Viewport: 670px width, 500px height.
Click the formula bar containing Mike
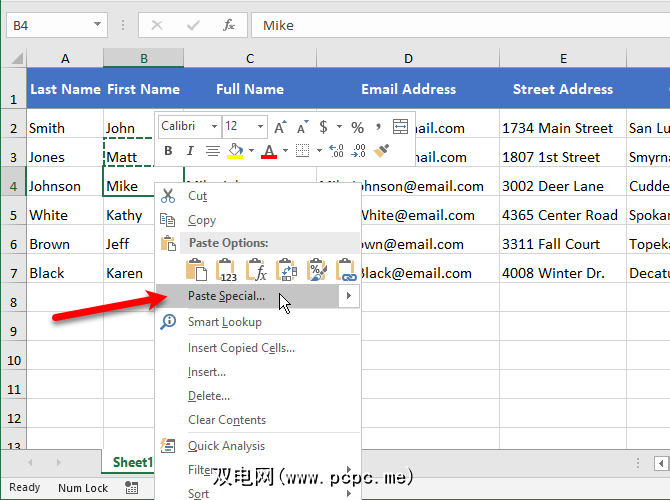(461, 25)
